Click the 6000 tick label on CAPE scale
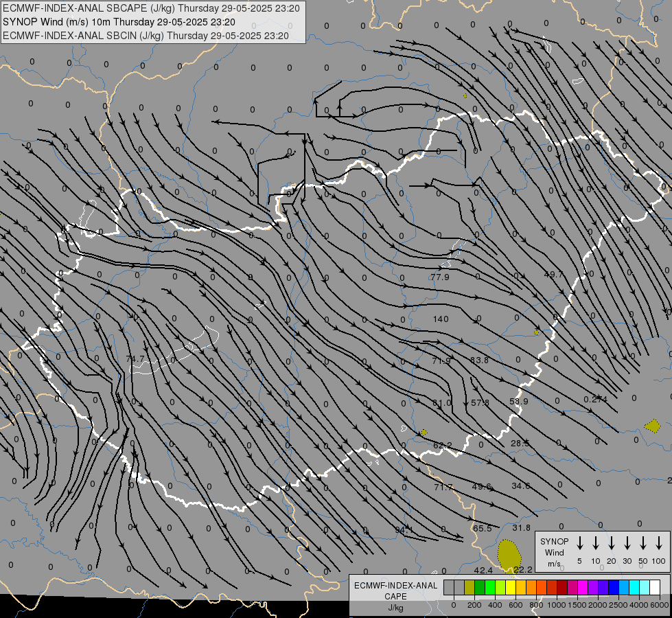The width and height of the screenshot is (672, 618). (x=660, y=605)
